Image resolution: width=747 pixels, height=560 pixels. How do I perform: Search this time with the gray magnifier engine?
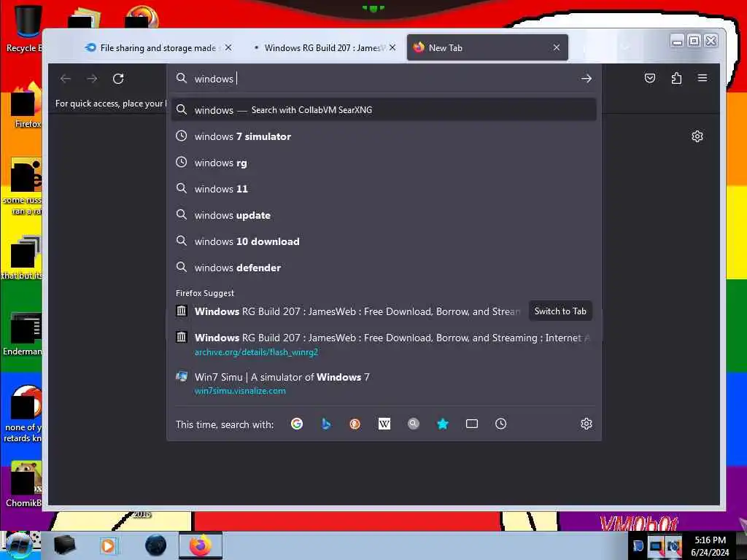point(414,424)
